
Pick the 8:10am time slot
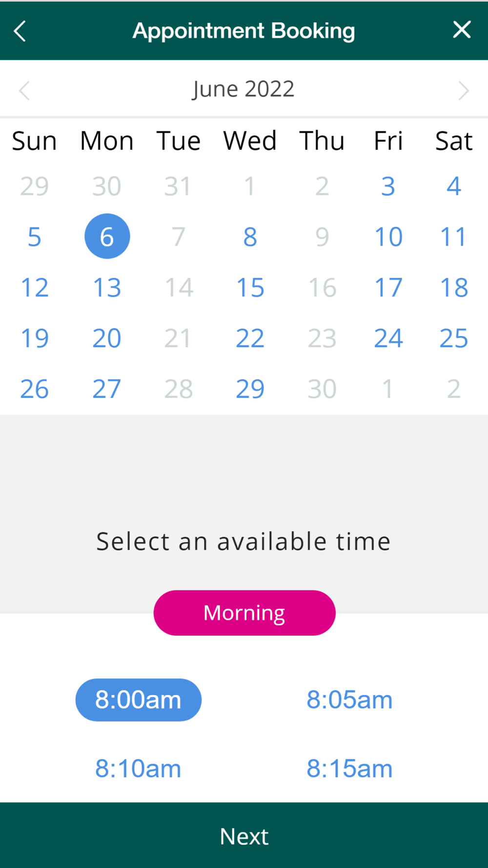coord(138,768)
